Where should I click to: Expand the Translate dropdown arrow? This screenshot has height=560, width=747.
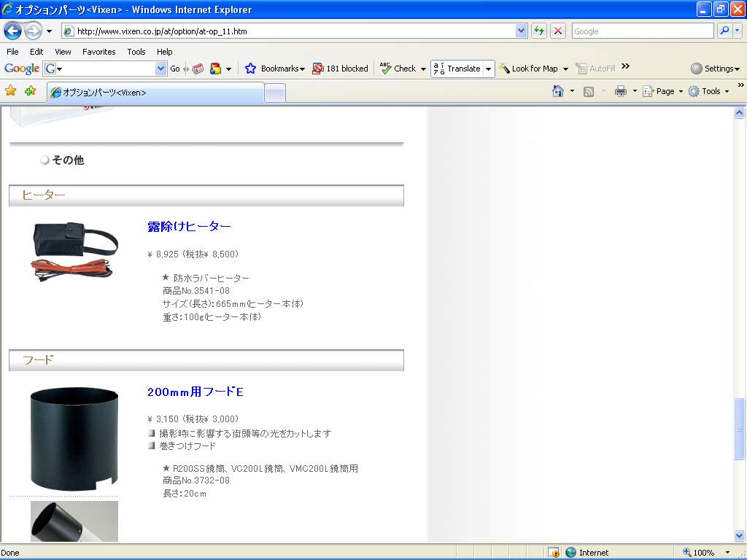[x=488, y=69]
